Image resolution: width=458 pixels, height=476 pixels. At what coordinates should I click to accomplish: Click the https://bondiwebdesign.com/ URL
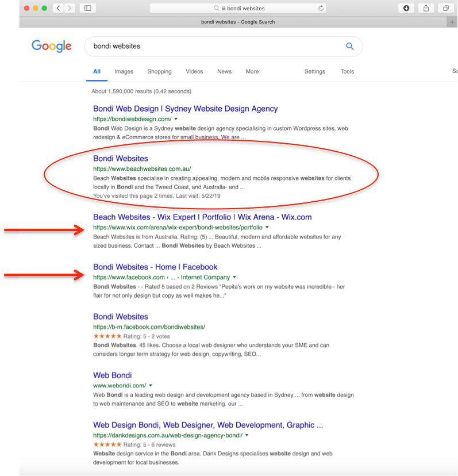point(132,119)
